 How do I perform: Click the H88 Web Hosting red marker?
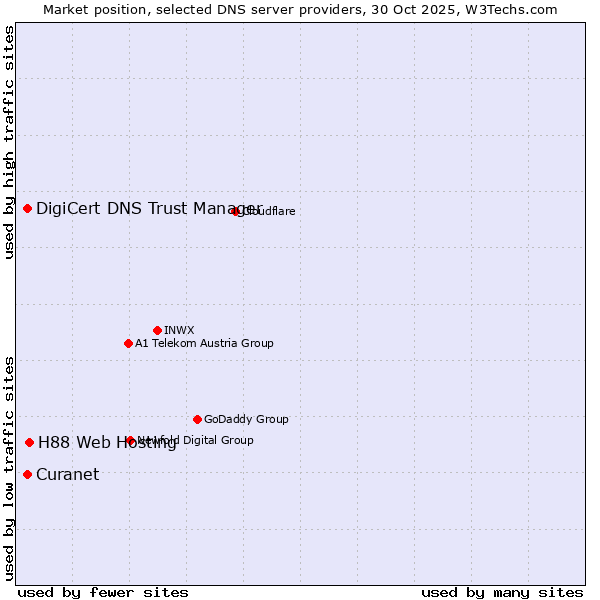click(30, 442)
